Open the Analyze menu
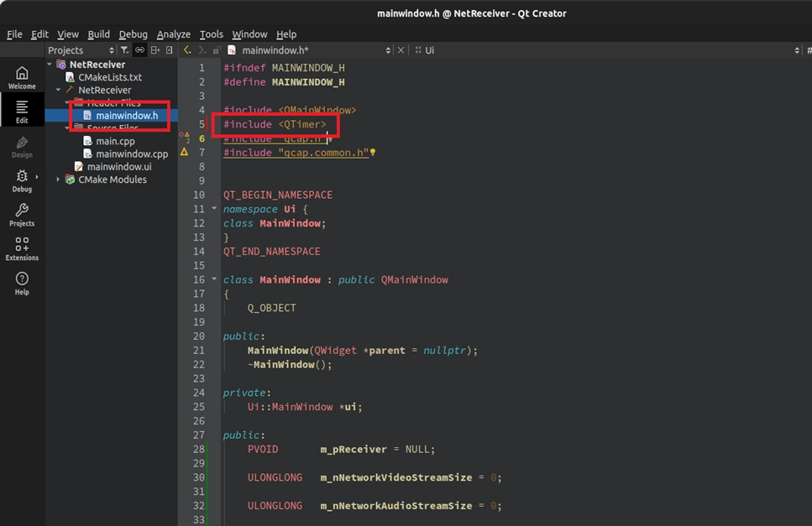Screen dimensions: 812x526 (174, 34)
